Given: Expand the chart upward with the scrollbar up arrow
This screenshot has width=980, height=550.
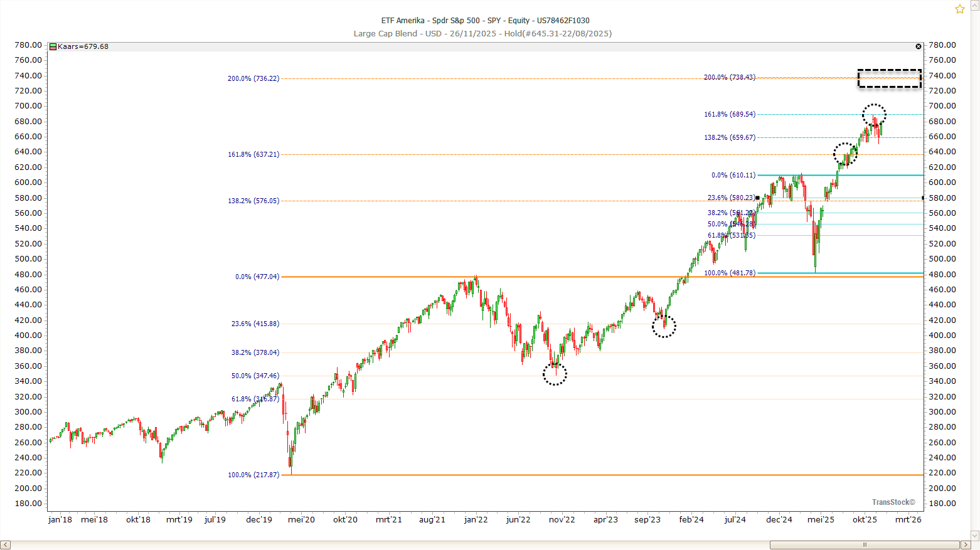Looking at the screenshot, I should point(974,5).
